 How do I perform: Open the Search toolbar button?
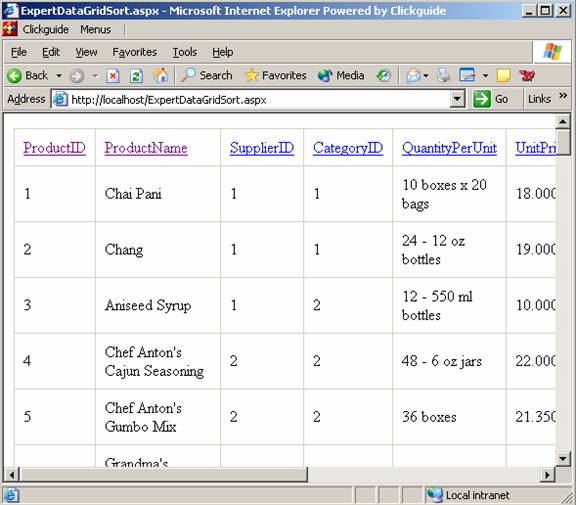point(207,75)
